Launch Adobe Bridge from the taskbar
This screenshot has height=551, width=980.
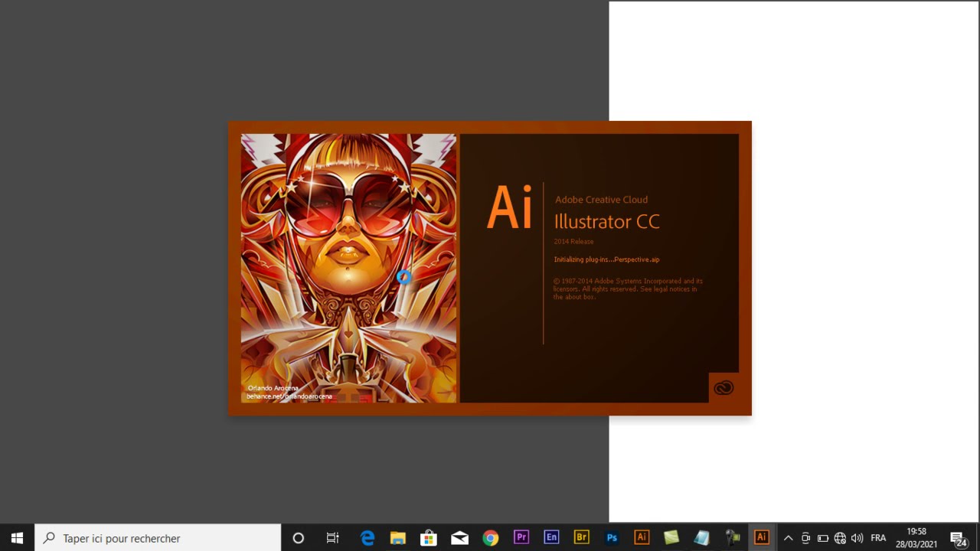pyautogui.click(x=581, y=538)
